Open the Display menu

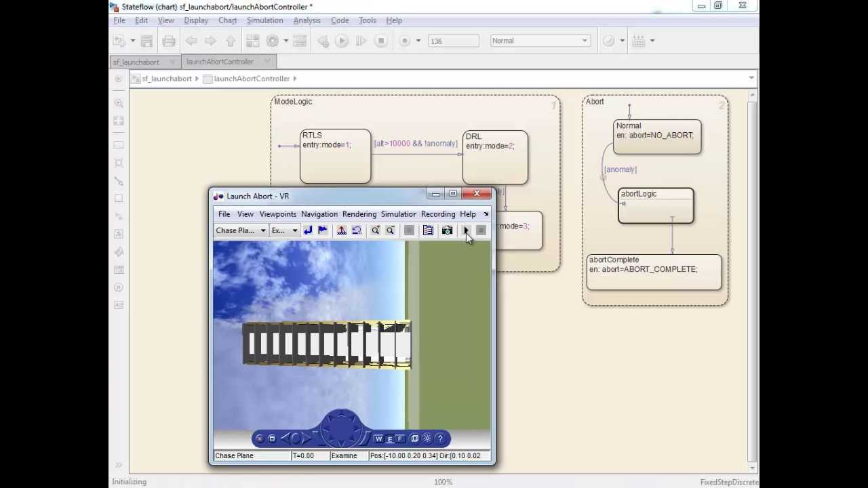pyautogui.click(x=196, y=20)
